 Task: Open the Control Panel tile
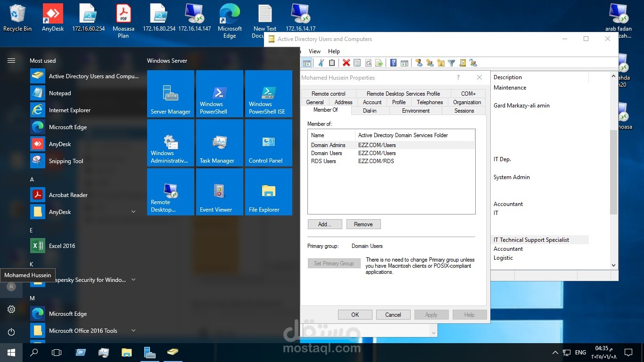[269, 143]
